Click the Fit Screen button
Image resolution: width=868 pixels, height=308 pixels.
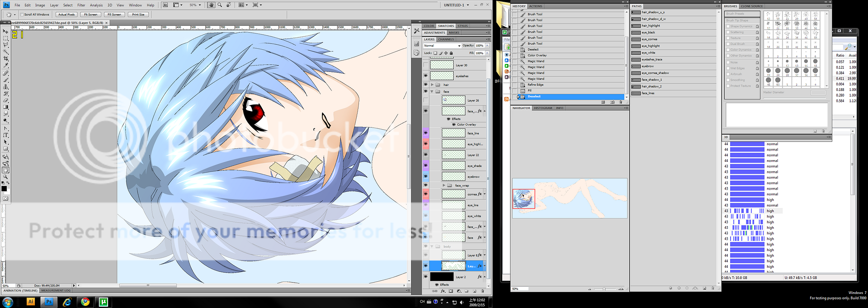[90, 14]
